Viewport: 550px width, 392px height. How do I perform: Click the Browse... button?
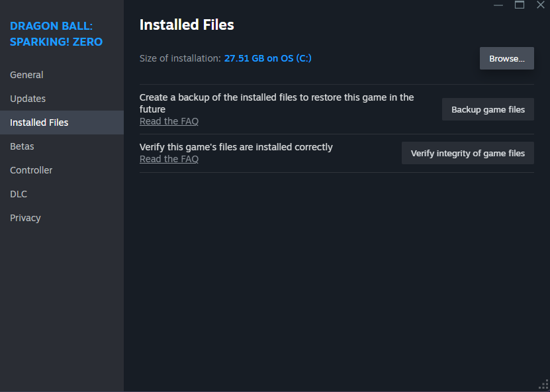pos(506,58)
